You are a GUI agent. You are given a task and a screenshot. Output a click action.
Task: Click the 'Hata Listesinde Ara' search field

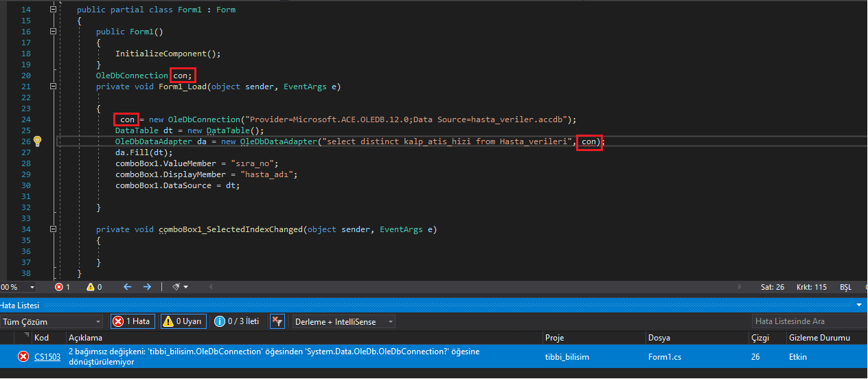click(808, 321)
